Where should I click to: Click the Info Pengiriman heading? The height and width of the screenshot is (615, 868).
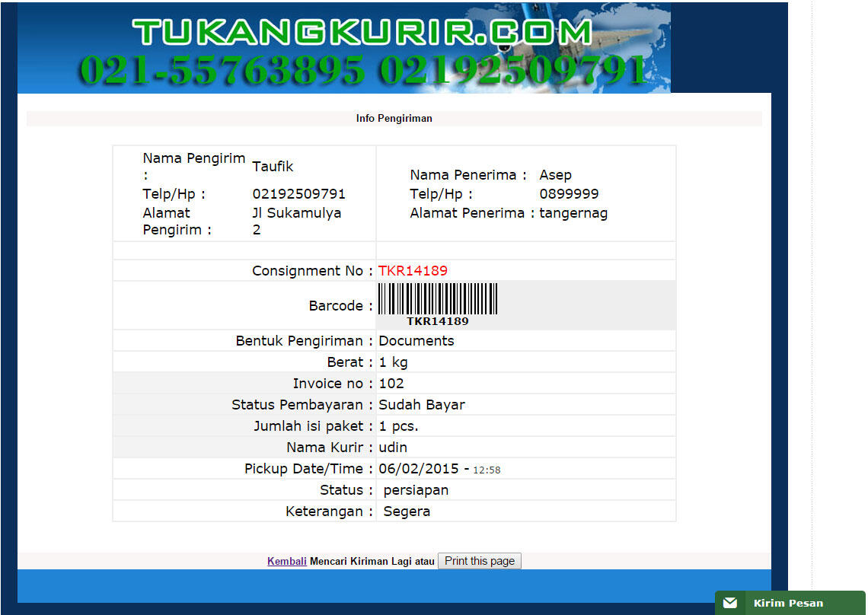point(394,119)
